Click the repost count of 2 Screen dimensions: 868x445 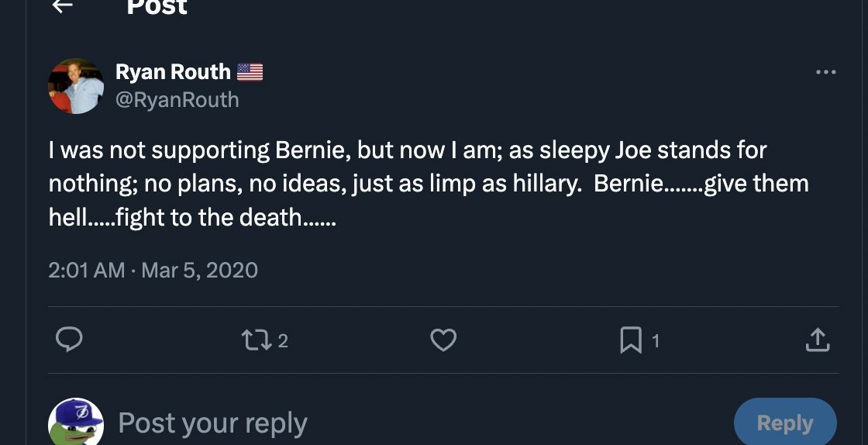coord(283,340)
